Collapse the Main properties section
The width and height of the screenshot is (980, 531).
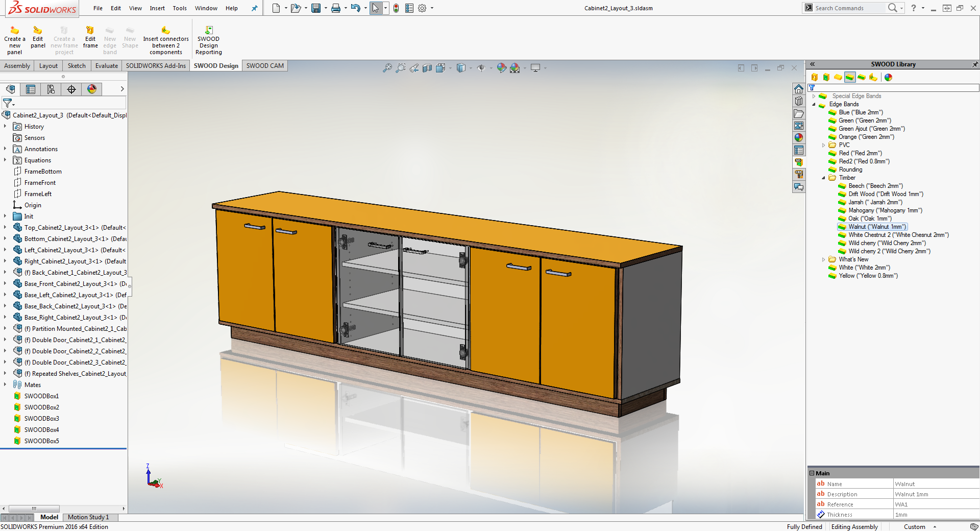(812, 473)
